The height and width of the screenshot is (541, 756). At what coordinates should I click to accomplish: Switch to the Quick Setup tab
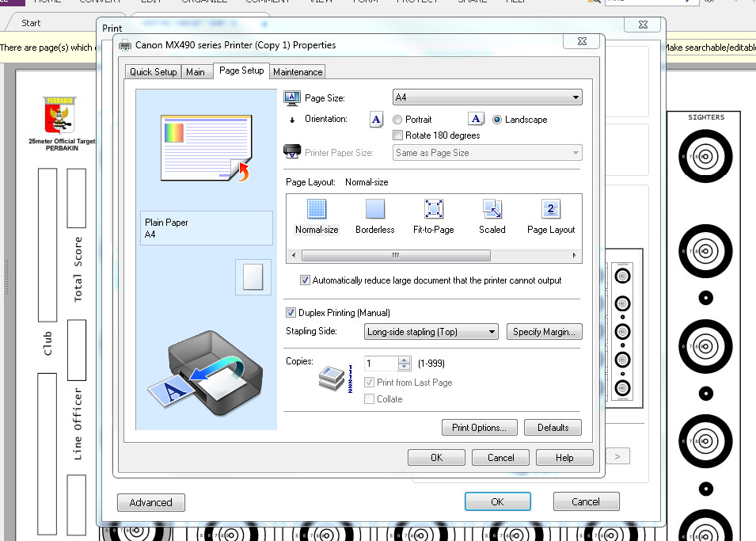click(154, 72)
